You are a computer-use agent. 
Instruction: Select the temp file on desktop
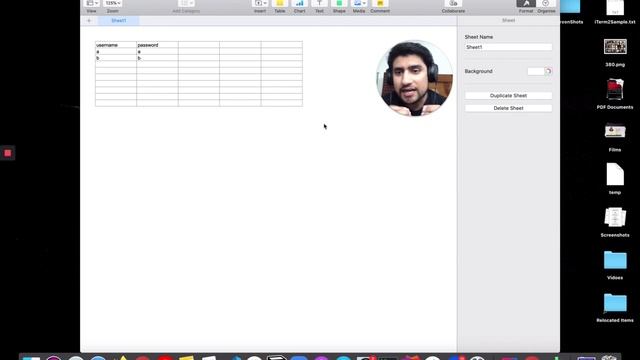(615, 178)
